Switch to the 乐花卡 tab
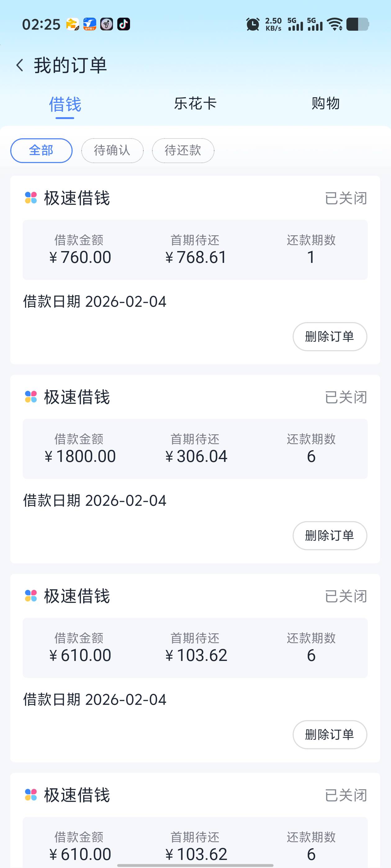The width and height of the screenshot is (391, 868). (195, 104)
